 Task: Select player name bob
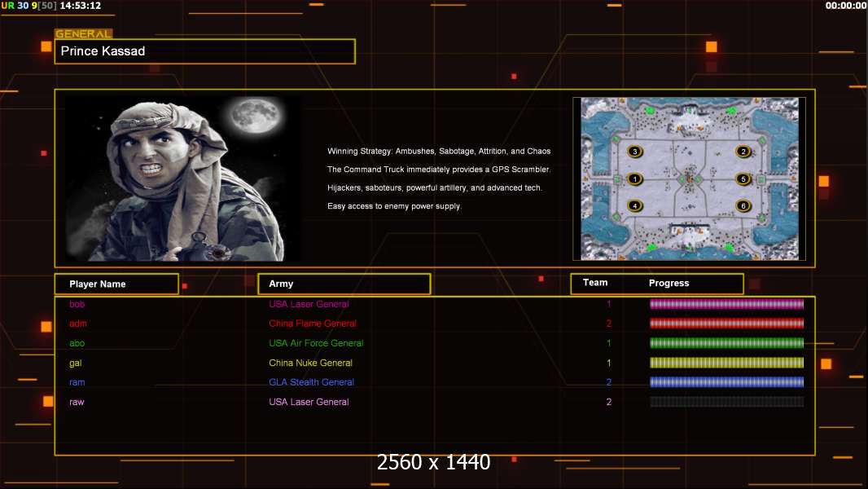[x=77, y=304]
